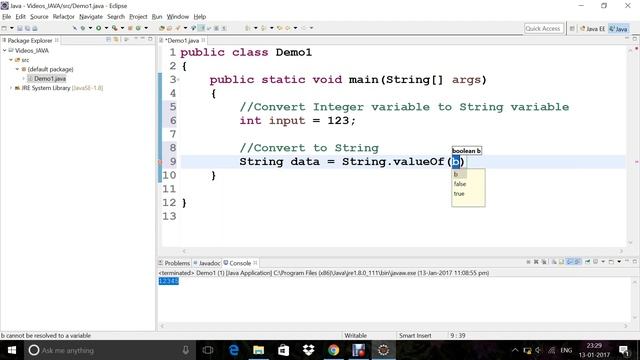The height and width of the screenshot is (360, 640).
Task: Click the New Java Package icon
Action: (130, 28)
